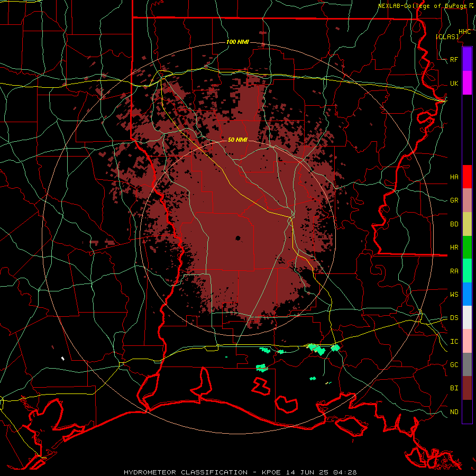Screen dimensions: 476x476
Task: Click the BD yellow legend swatch
Action: point(467,224)
